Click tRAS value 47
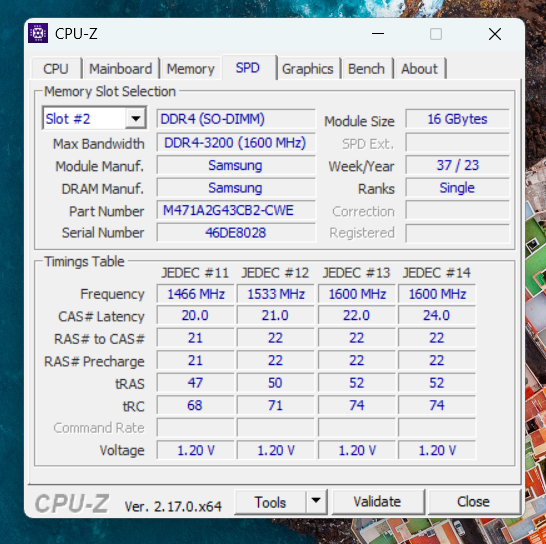Image resolution: width=546 pixels, height=544 pixels. (x=195, y=383)
